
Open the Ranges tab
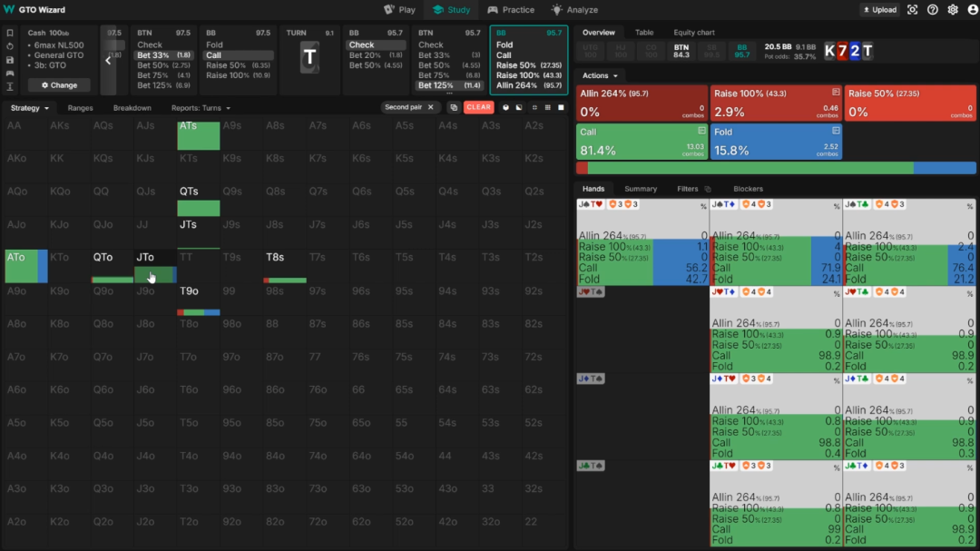[80, 108]
